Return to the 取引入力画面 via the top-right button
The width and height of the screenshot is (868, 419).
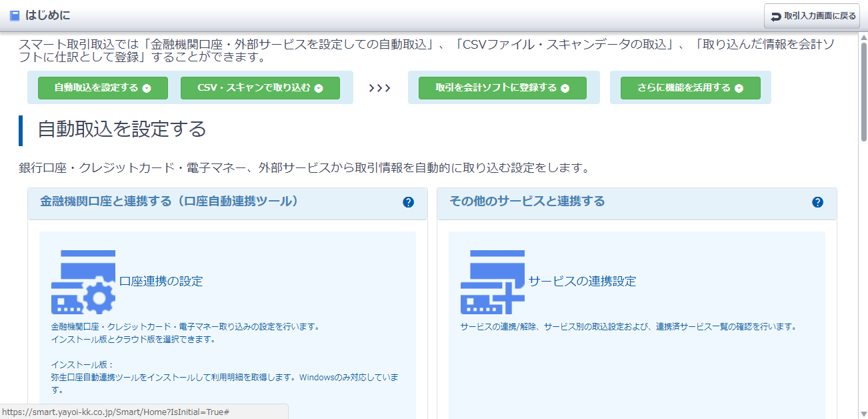click(812, 16)
